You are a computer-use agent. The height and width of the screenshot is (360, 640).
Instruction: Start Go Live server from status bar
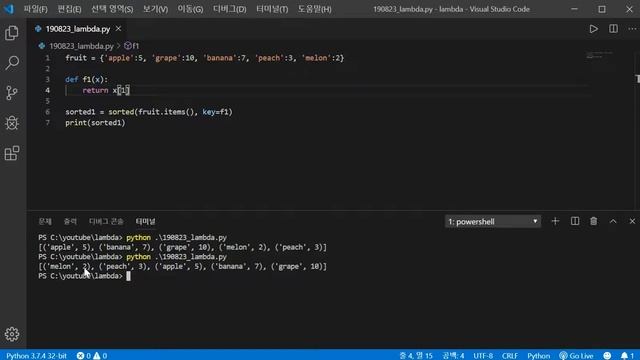[x=576, y=356]
